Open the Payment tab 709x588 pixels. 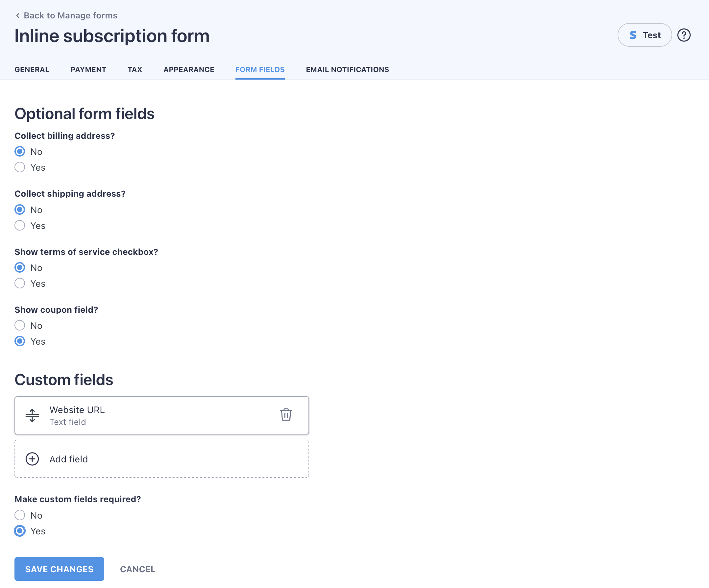88,69
